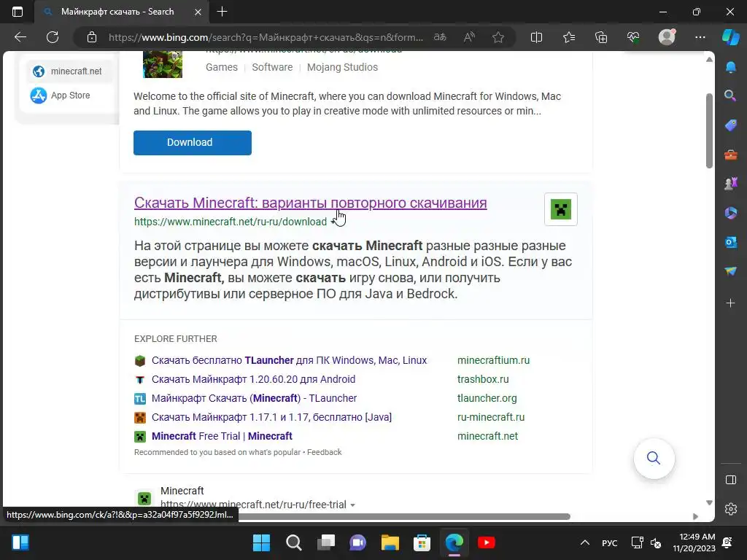Image resolution: width=747 pixels, height=560 pixels.
Task: Open Copilot icon in sidebar
Action: [x=731, y=37]
